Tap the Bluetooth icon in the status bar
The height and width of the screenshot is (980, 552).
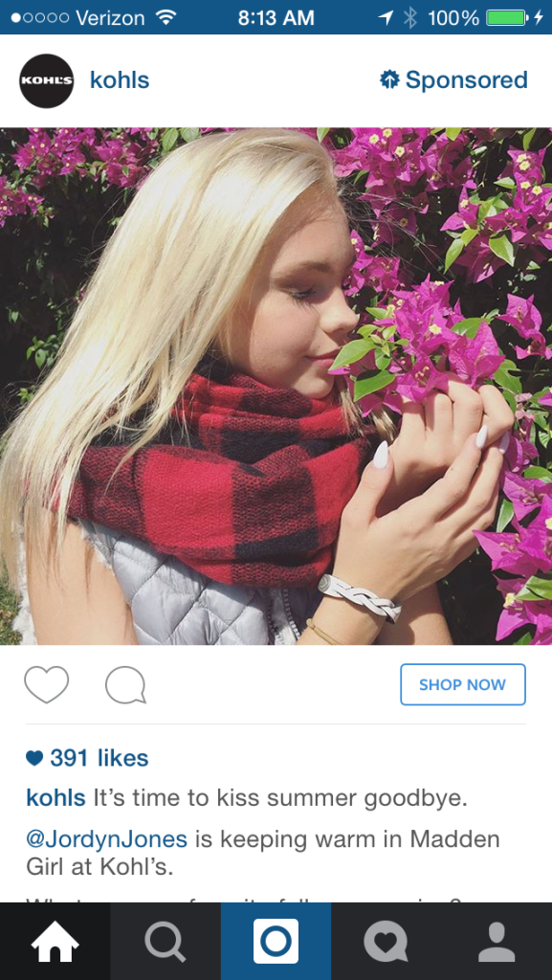[409, 17]
